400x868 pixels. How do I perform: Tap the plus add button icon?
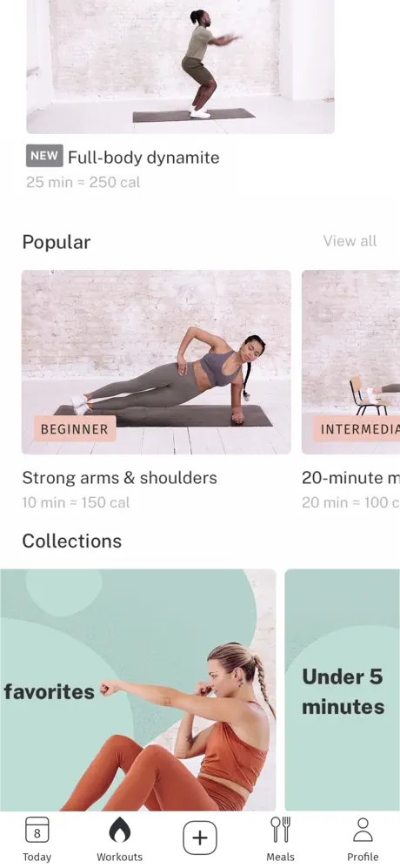200,838
